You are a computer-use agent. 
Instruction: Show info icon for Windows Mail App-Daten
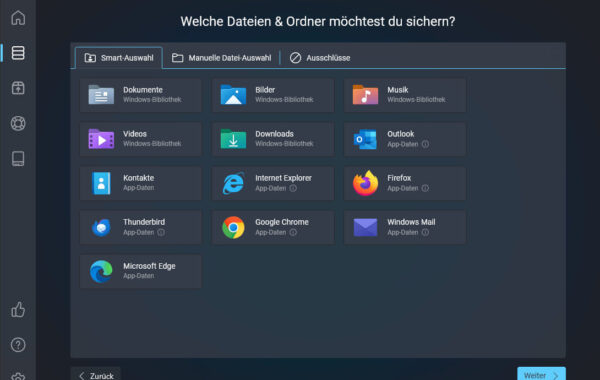(425, 232)
